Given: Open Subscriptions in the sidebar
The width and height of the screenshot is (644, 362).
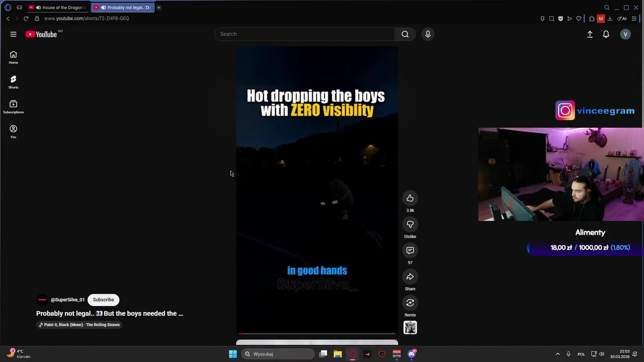Looking at the screenshot, I should point(14,107).
